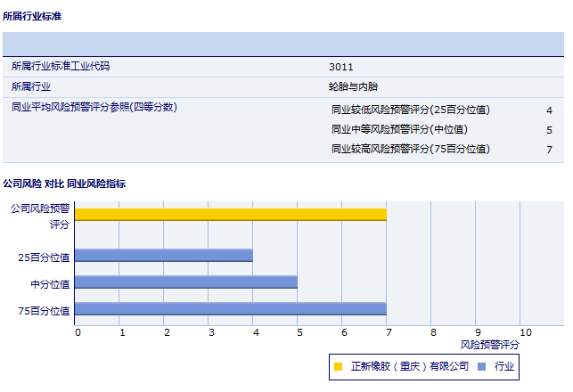Select the 25百分位值 axis label
Image resolution: width=573 pixels, height=392 pixels.
tap(44, 257)
